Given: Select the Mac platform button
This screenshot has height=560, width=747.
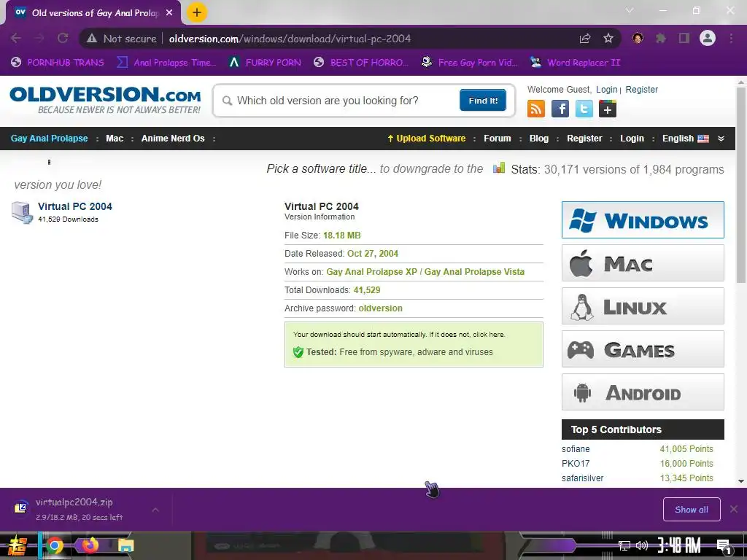Looking at the screenshot, I should click(x=643, y=262).
